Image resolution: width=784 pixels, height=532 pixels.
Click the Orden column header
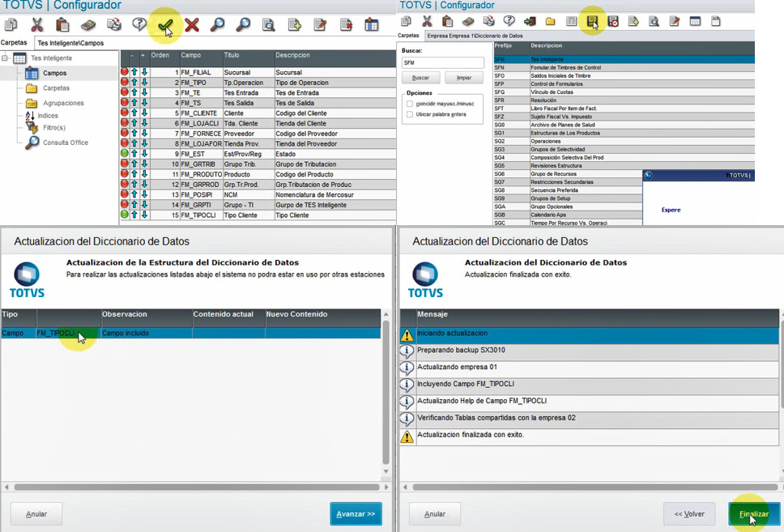(x=164, y=56)
